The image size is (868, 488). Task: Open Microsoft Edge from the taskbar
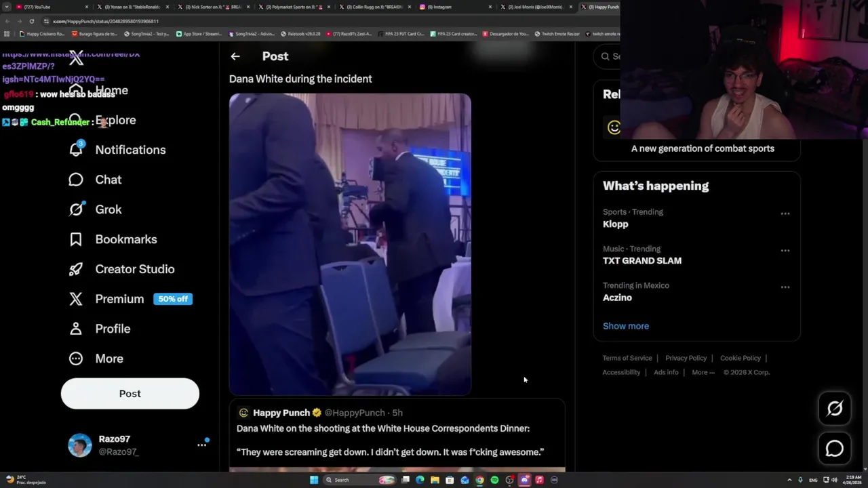click(420, 480)
